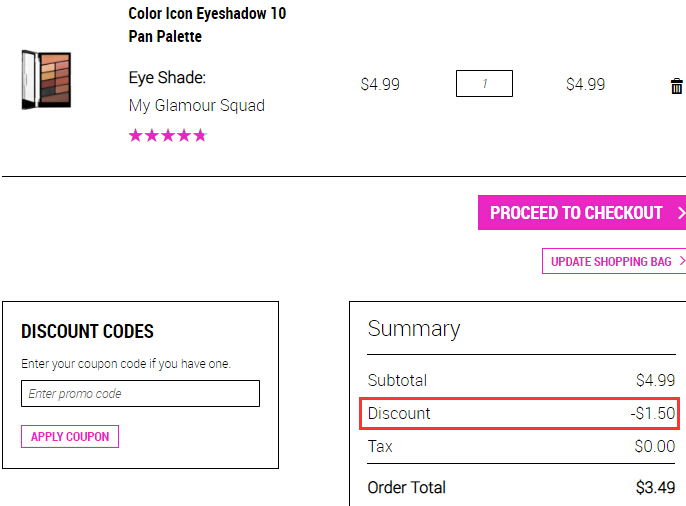Click the item unit price $4.99

pos(380,84)
